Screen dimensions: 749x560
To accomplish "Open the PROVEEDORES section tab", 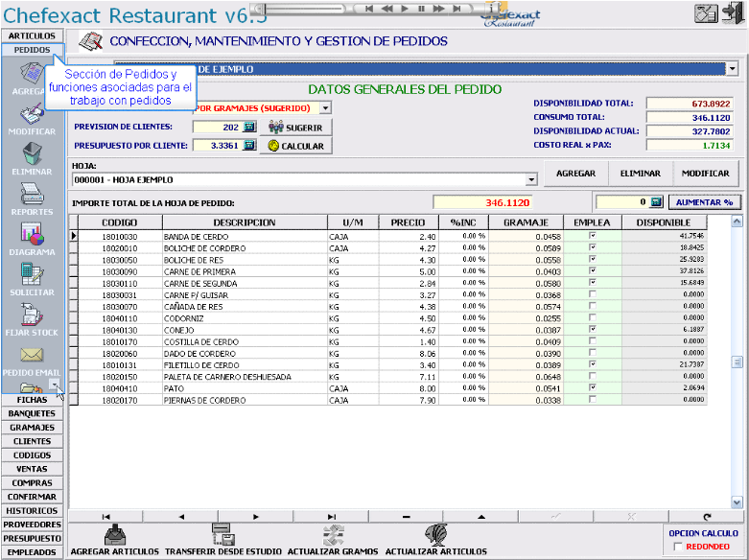I will [x=32, y=525].
